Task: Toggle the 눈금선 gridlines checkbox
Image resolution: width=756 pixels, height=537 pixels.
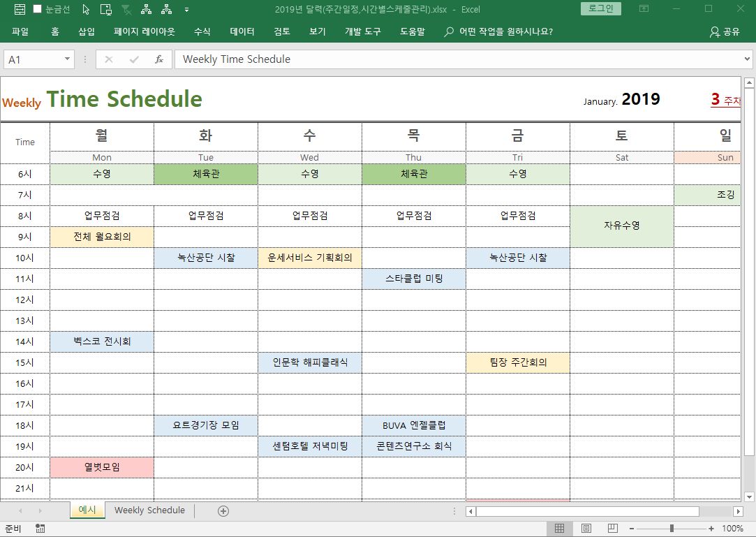Action: tap(37, 9)
